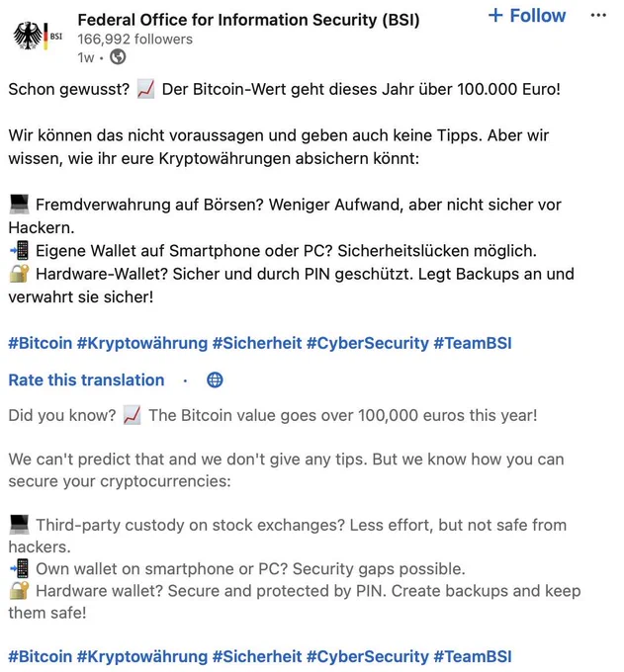Click the public visibility globe icon
The image size is (624, 672).
[x=118, y=56]
